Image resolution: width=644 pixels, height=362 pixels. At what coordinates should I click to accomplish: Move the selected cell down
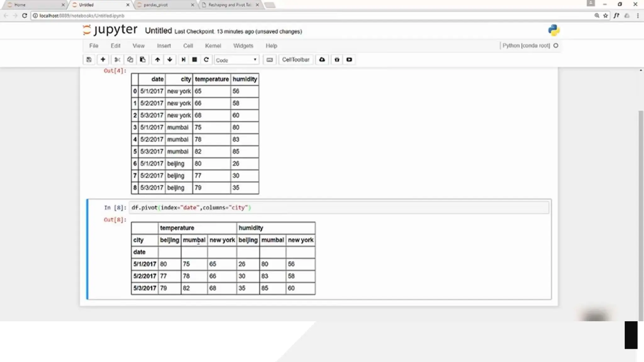[170, 60]
